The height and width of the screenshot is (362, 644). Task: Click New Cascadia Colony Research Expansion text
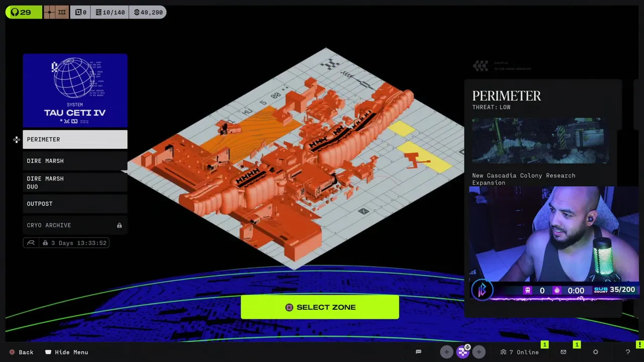click(x=524, y=179)
